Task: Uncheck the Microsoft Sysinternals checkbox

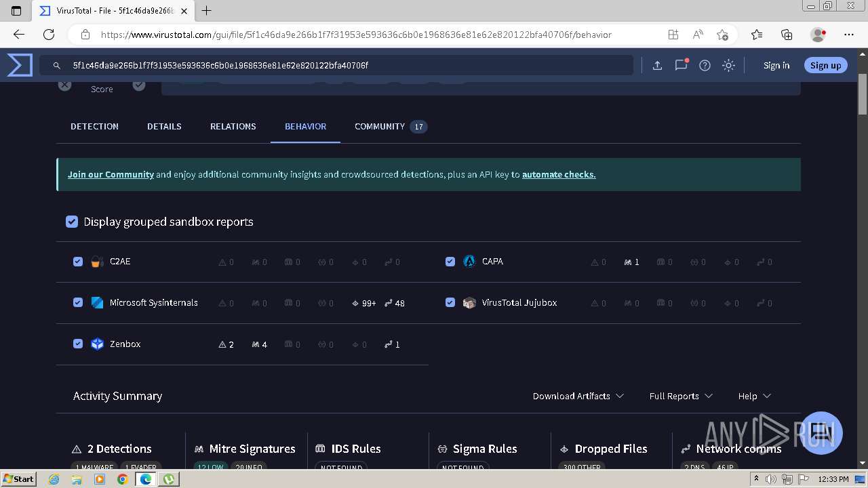Action: [x=78, y=302]
